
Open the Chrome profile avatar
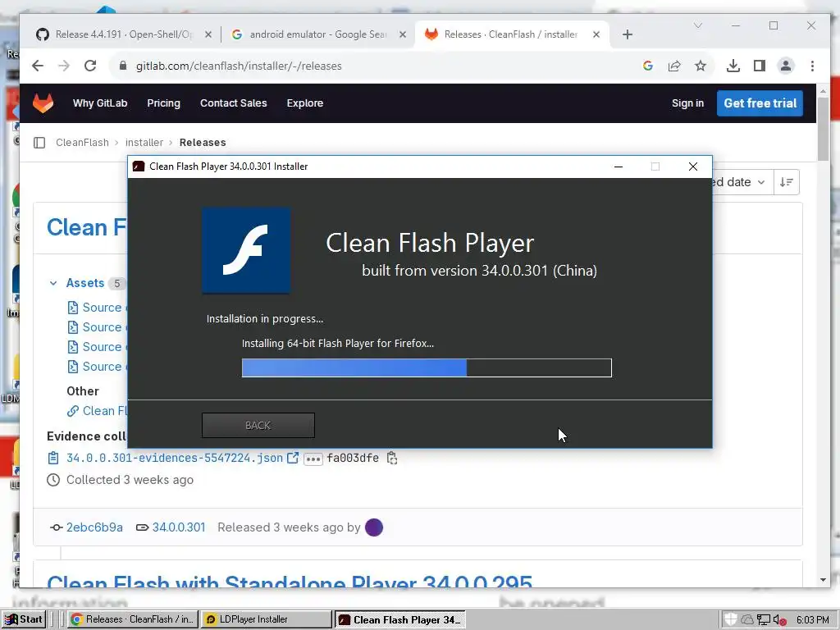tap(786, 66)
